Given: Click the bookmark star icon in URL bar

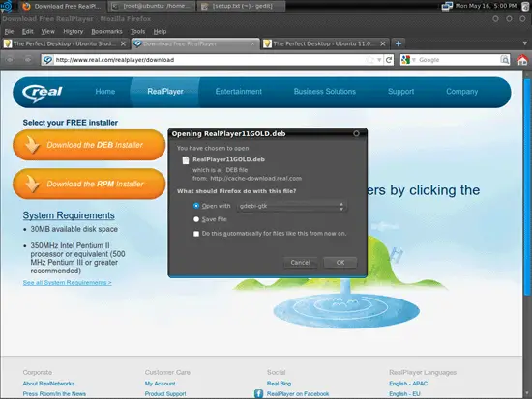Looking at the screenshot, I should tap(369, 60).
